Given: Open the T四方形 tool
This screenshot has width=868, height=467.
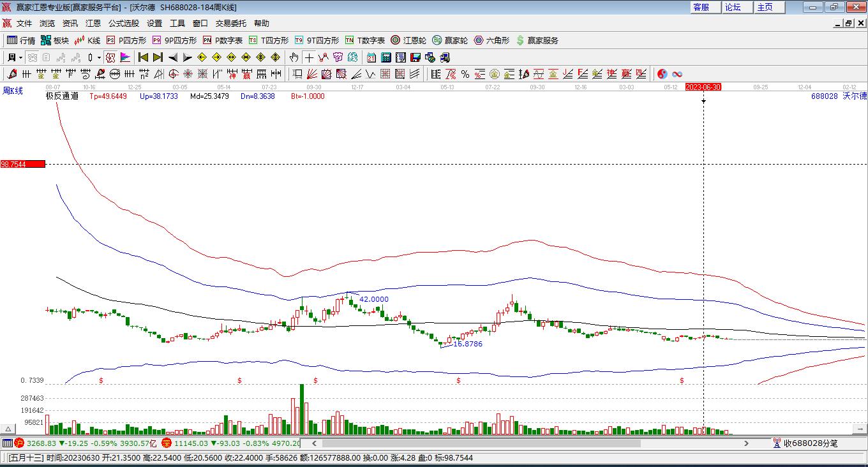Looking at the screenshot, I should pos(269,40).
